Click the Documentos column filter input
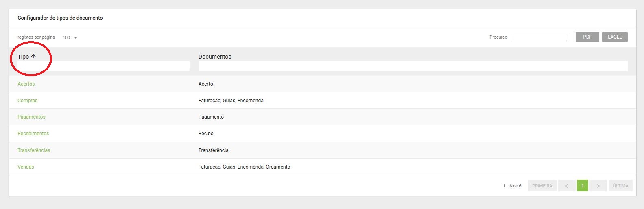 pyautogui.click(x=413, y=66)
